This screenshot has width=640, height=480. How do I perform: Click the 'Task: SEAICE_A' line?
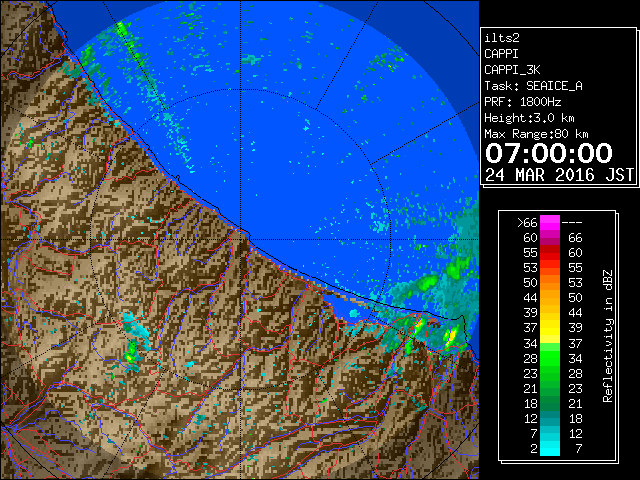point(533,86)
